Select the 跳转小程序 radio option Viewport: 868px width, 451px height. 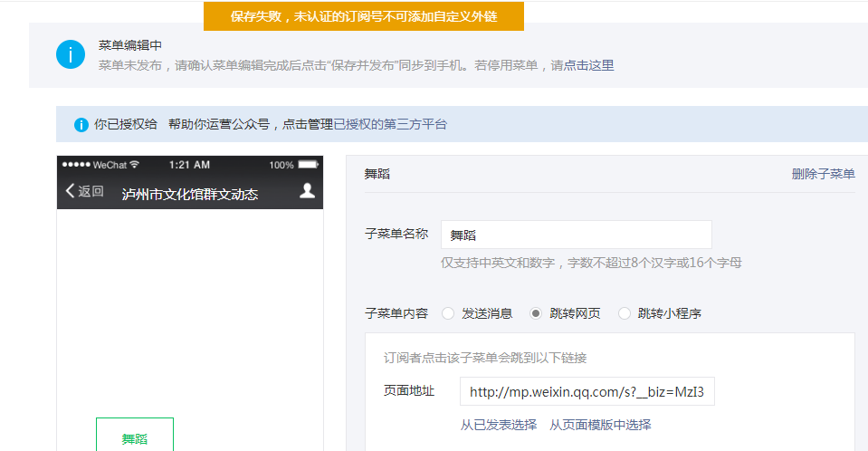[624, 313]
